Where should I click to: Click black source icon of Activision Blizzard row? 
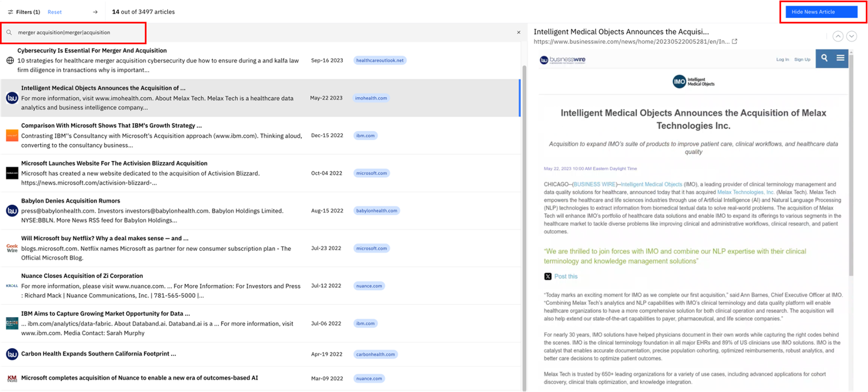(x=12, y=173)
